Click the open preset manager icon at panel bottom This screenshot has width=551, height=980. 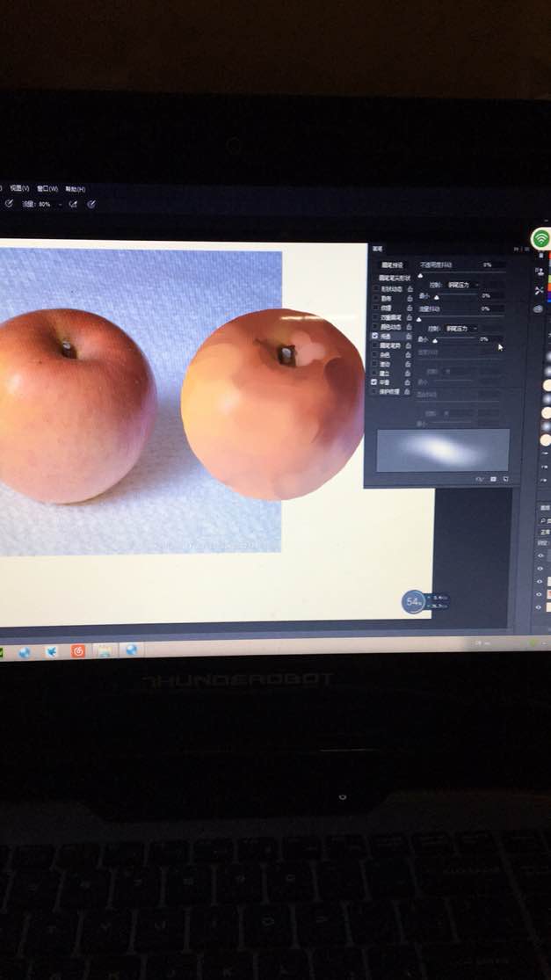point(493,479)
